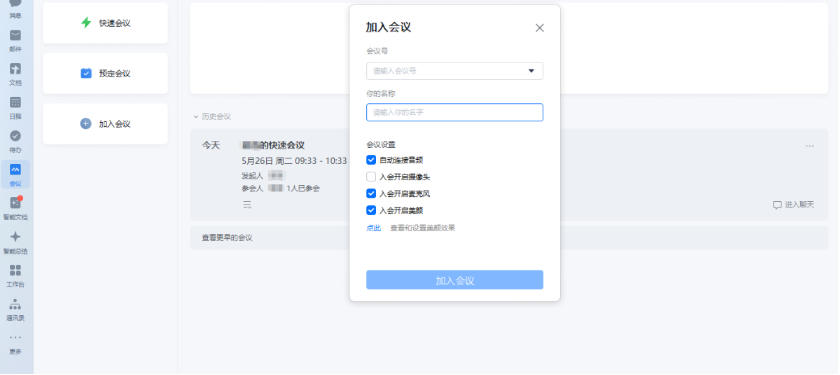Toggle the 自动连接音频 checkbox
This screenshot has height=375, width=840.
click(x=371, y=160)
